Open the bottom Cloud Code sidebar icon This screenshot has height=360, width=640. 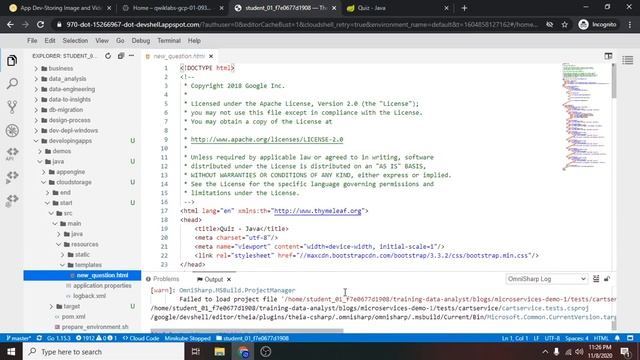click(x=12, y=200)
